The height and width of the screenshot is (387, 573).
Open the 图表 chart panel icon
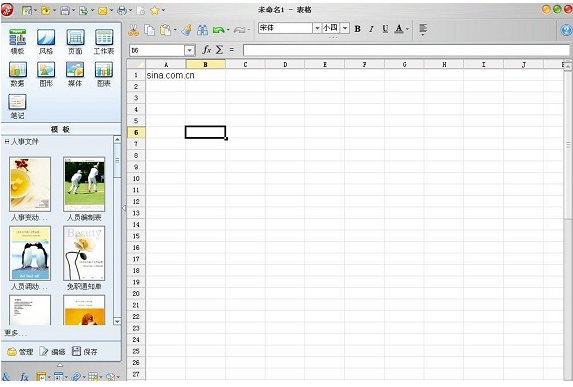pyautogui.click(x=104, y=73)
